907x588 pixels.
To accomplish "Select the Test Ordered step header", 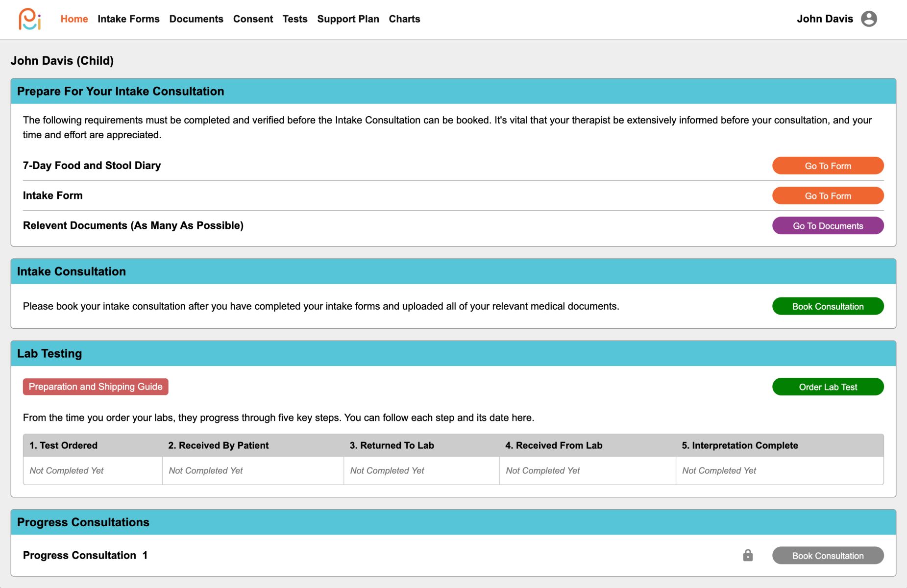I will point(64,445).
